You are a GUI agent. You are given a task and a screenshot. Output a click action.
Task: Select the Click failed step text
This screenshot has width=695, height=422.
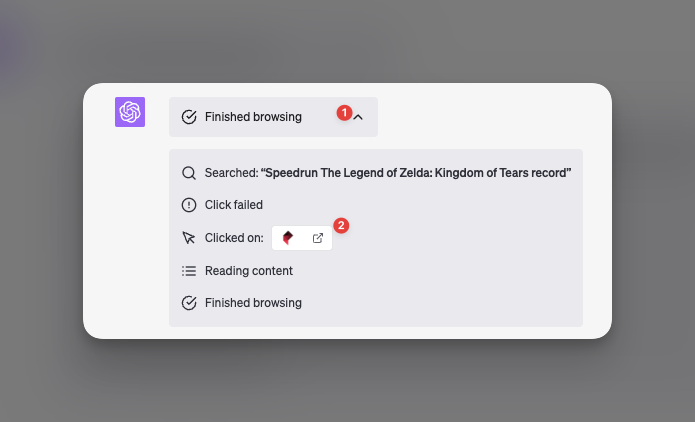234,205
